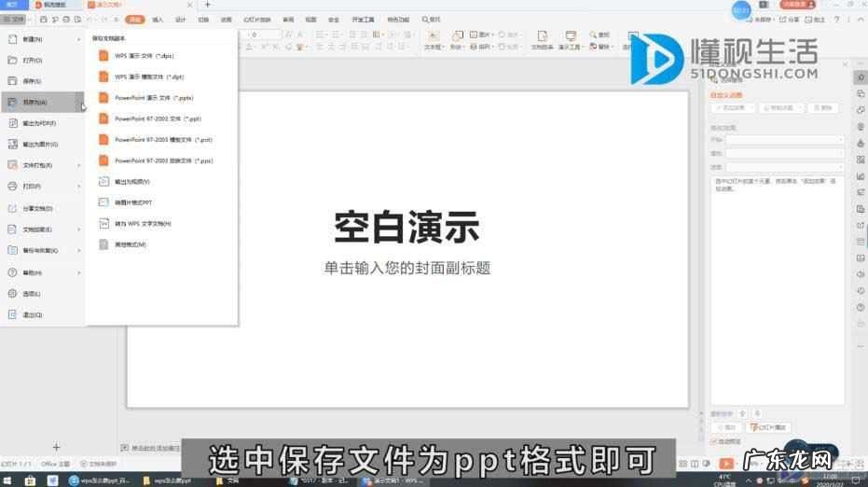868x487 pixels.
Task: Click 智能动画 button in animation panel
Action: point(780,108)
